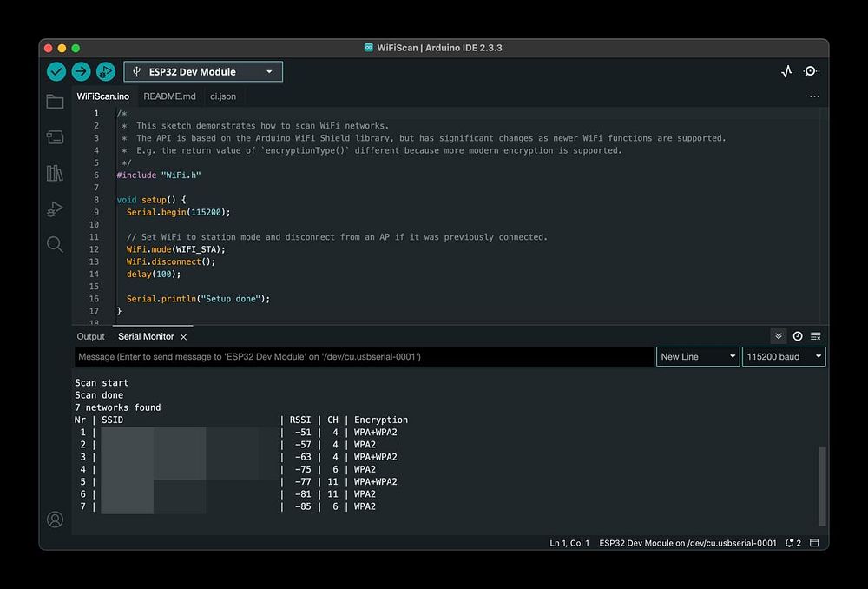The height and width of the screenshot is (589, 868).
Task: Open the 115200 baud rate dropdown
Action: click(783, 356)
